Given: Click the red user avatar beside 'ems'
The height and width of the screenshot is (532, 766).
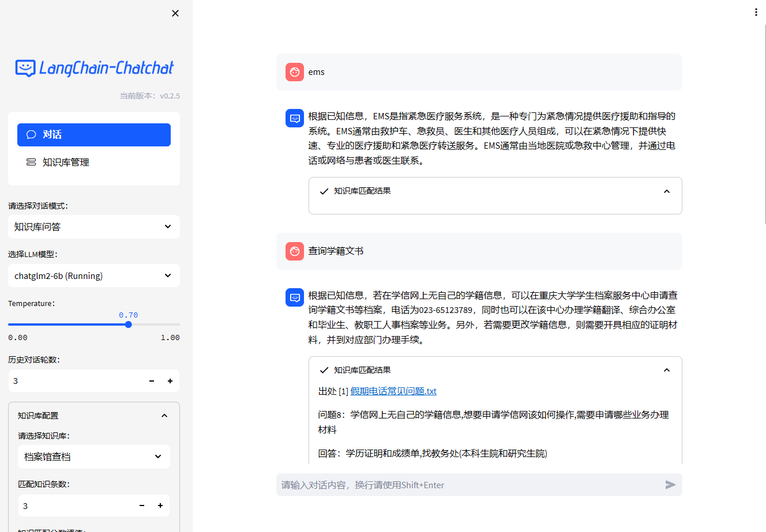Looking at the screenshot, I should point(294,72).
